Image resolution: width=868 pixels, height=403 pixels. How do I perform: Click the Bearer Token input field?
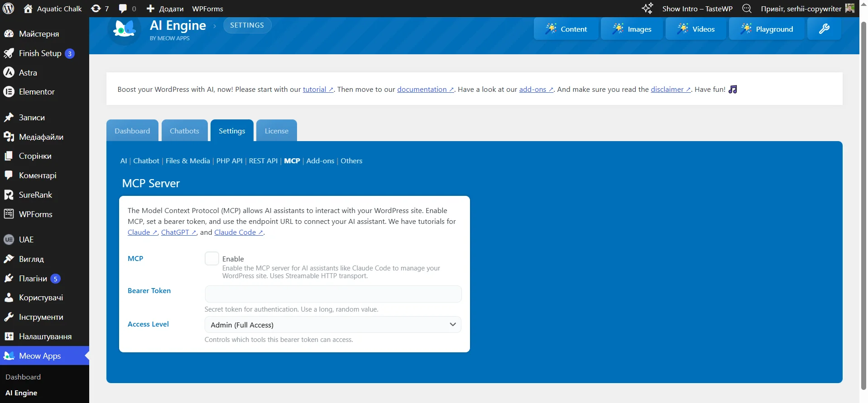click(x=333, y=294)
